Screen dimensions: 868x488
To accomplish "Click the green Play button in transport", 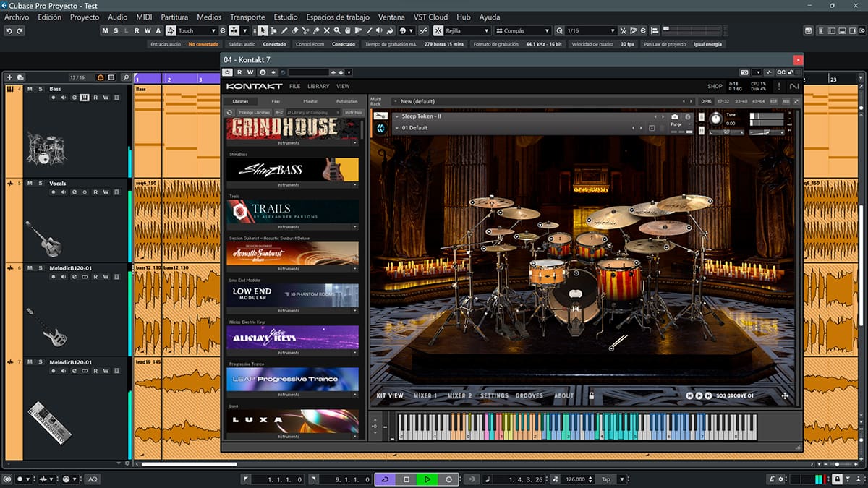I will 427,479.
